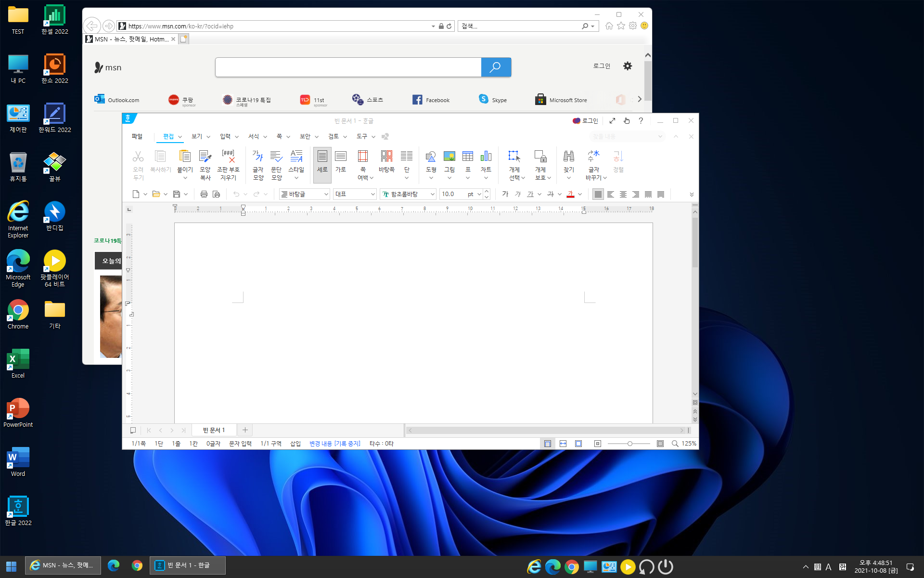Add a new document tab with plus
The height and width of the screenshot is (578, 924).
pyautogui.click(x=245, y=430)
